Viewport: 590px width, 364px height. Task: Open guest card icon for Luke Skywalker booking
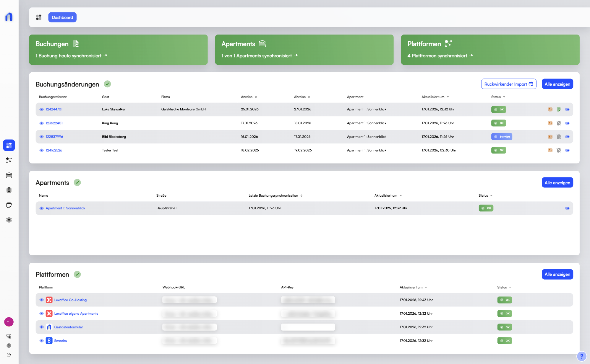(550, 109)
